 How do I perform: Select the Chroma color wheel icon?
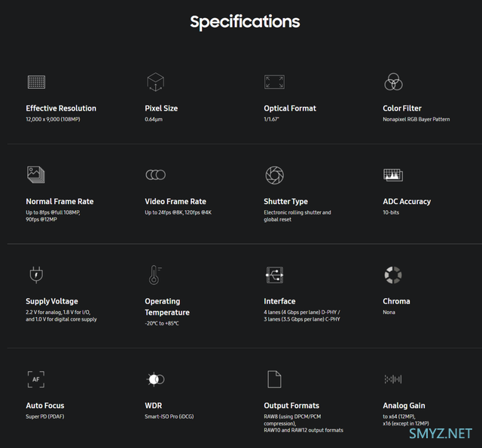[393, 275]
